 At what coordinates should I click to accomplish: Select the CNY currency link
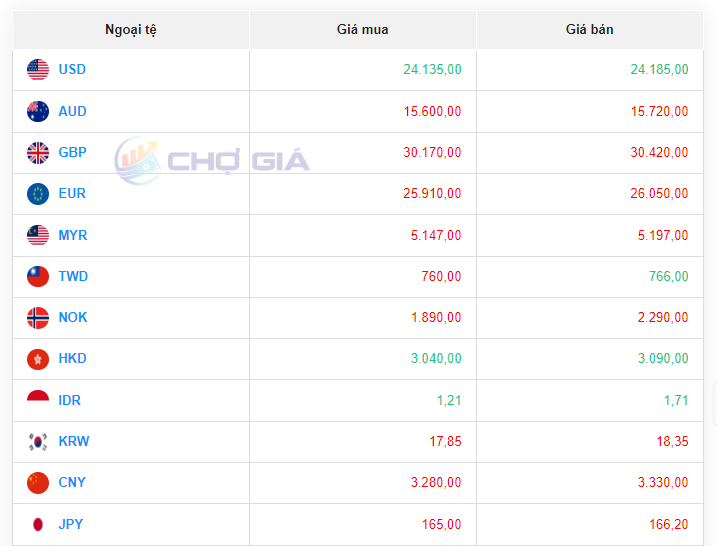pos(72,483)
